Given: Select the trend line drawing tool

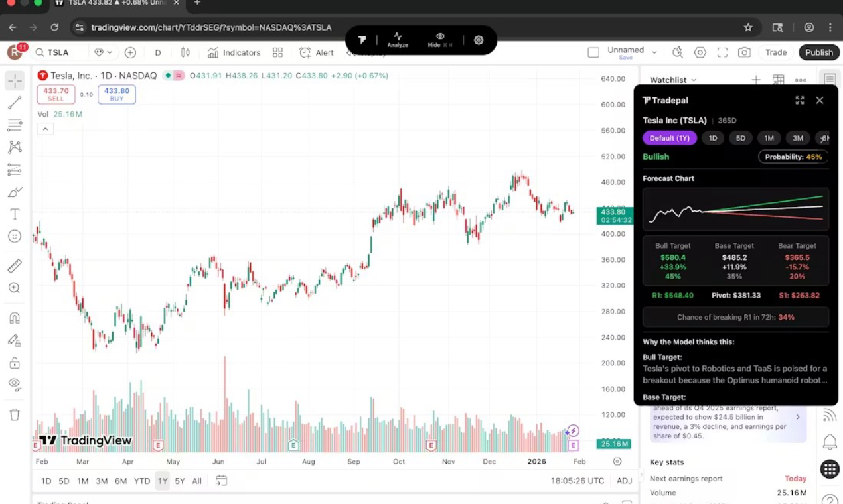Looking at the screenshot, I should point(15,103).
